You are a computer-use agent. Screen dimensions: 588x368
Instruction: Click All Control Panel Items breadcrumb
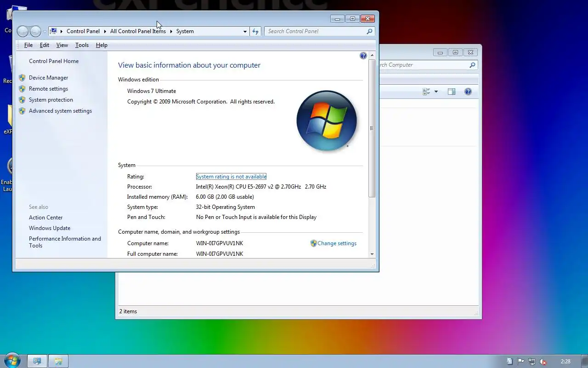[138, 31]
